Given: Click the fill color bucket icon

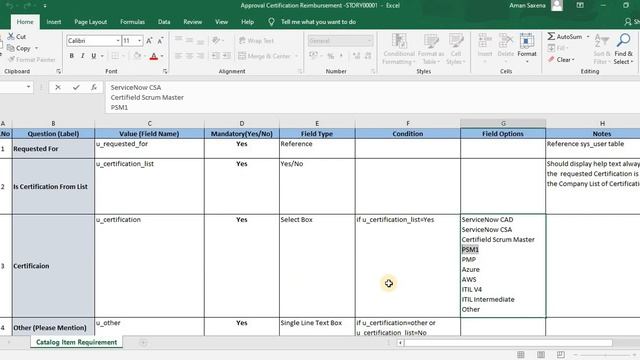Looking at the screenshot, I should [x=138, y=56].
